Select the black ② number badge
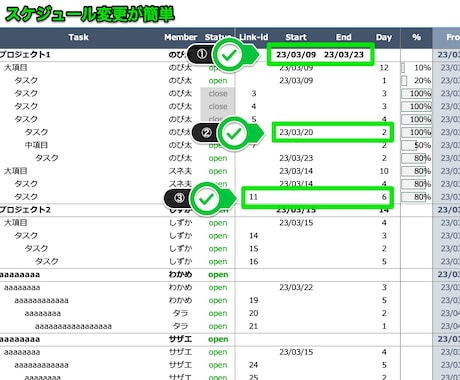The image size is (460, 380). (207, 133)
